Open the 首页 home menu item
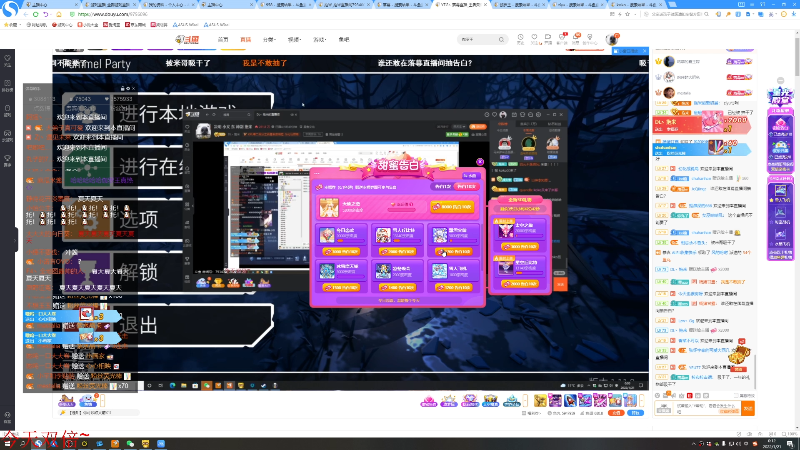The image size is (800, 450). pyautogui.click(x=223, y=39)
